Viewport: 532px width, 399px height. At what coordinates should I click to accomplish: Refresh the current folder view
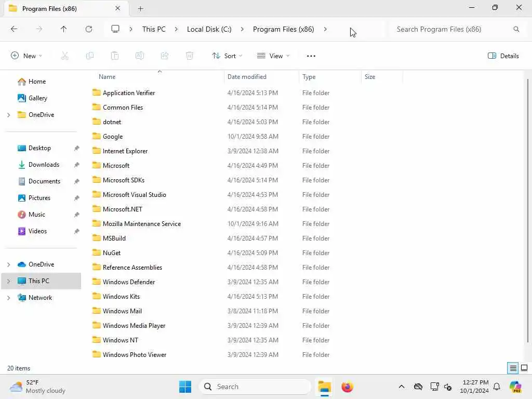click(x=89, y=29)
